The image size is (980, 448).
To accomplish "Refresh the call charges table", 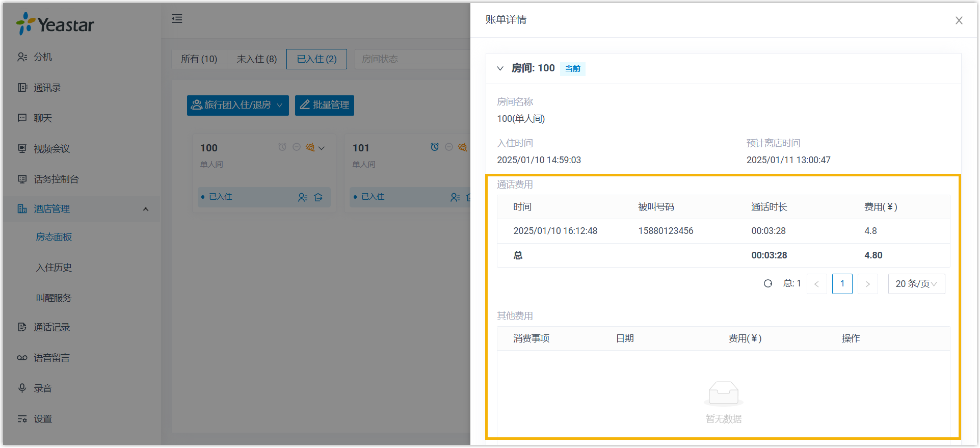I will [767, 284].
